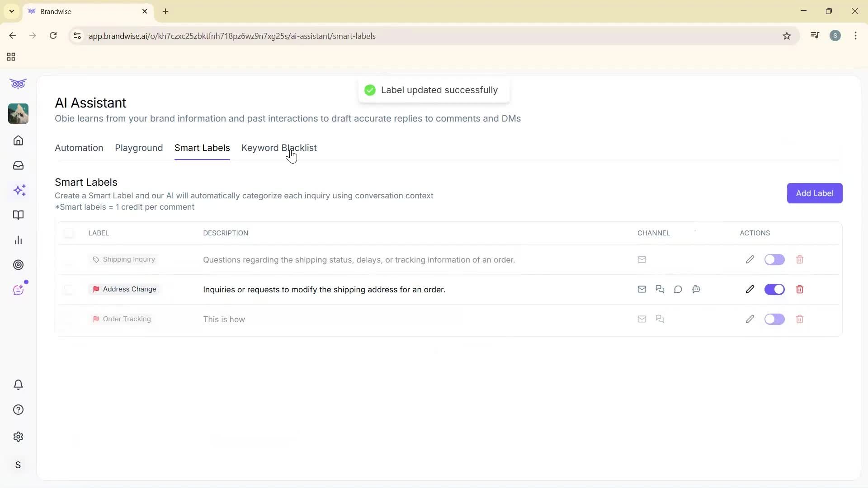Select all labels via header checkbox

point(69,233)
